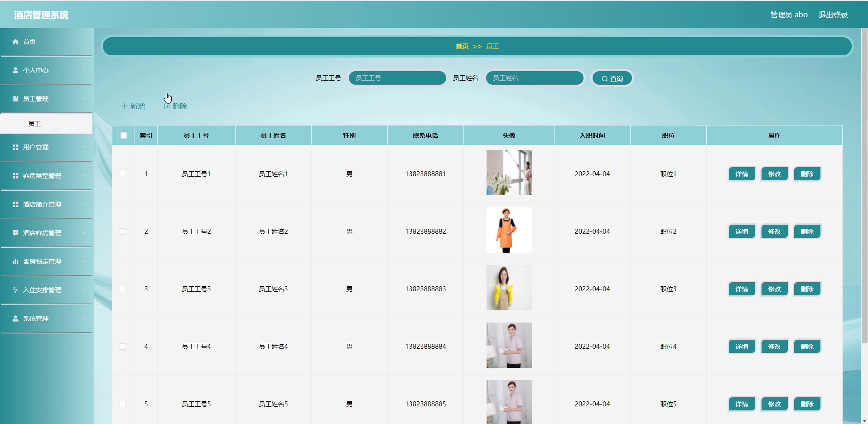Click the vertical page scrollbar
The image size is (868, 424).
pos(864,186)
